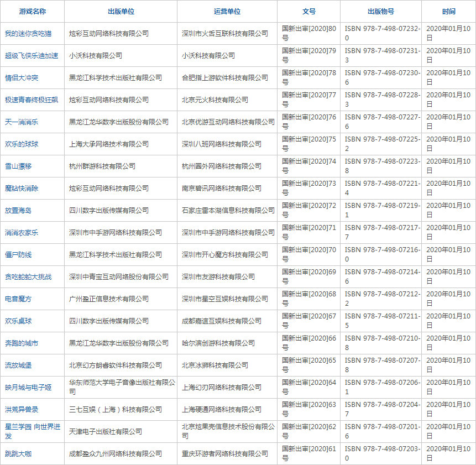Open the game link 我的迷你贪吃猫
Screen dimensions: 476x465
coord(28,33)
